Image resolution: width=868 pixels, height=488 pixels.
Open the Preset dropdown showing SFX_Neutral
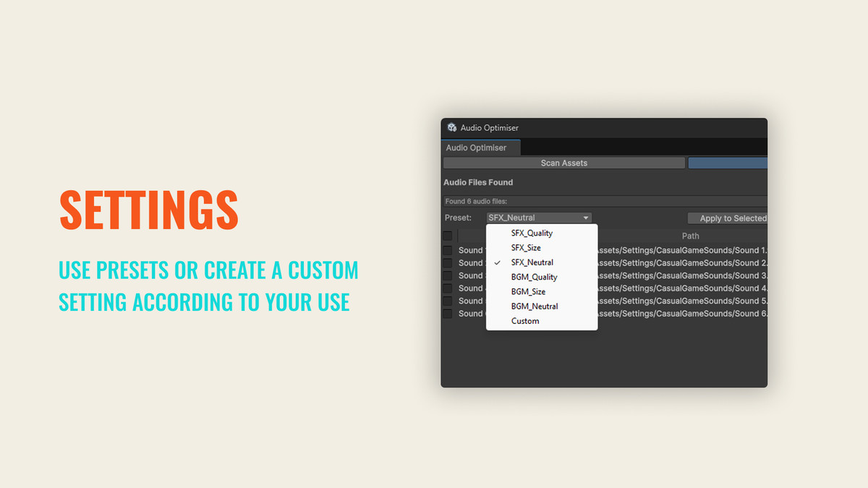tap(539, 218)
